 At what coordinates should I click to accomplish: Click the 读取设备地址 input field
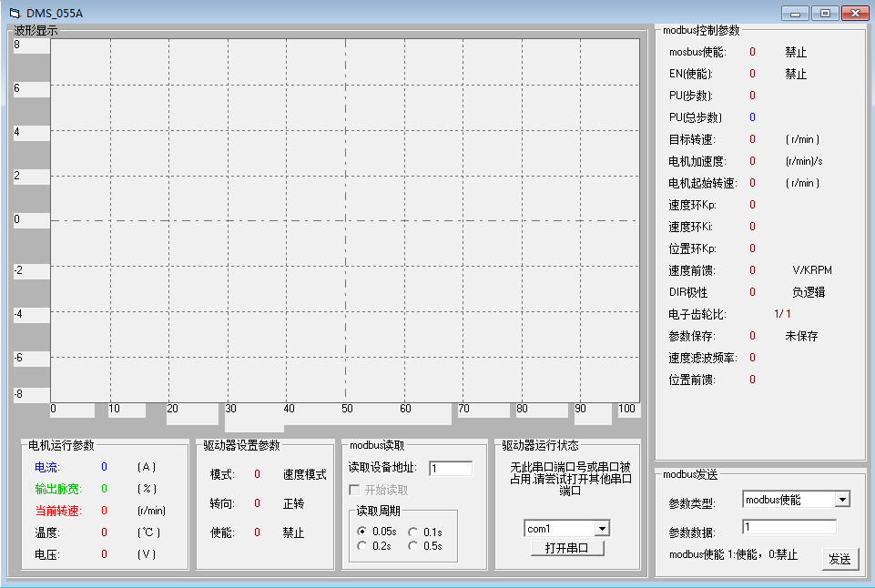451,469
